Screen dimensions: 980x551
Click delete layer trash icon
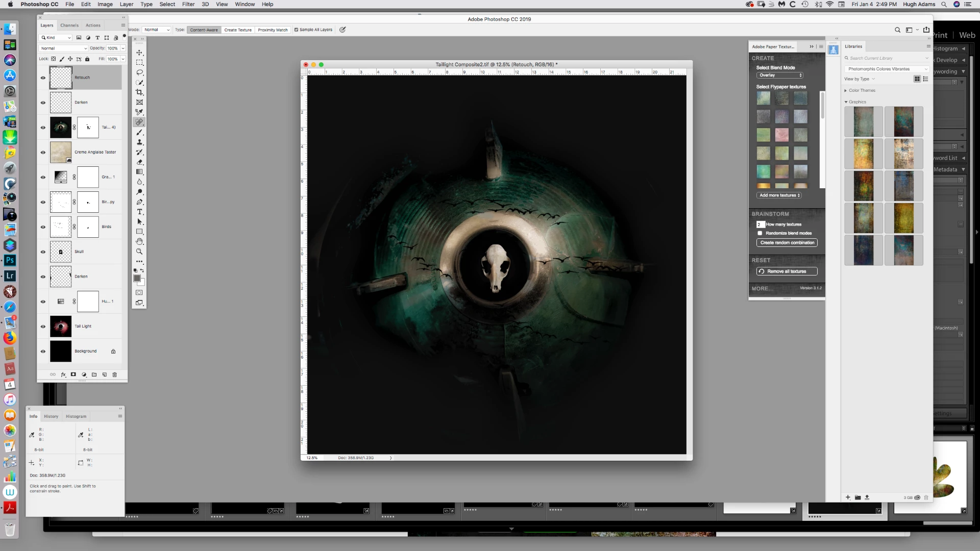click(114, 374)
